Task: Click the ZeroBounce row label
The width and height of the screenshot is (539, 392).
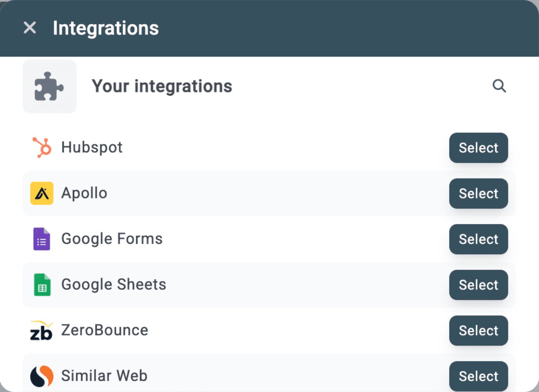Action: pos(105,330)
